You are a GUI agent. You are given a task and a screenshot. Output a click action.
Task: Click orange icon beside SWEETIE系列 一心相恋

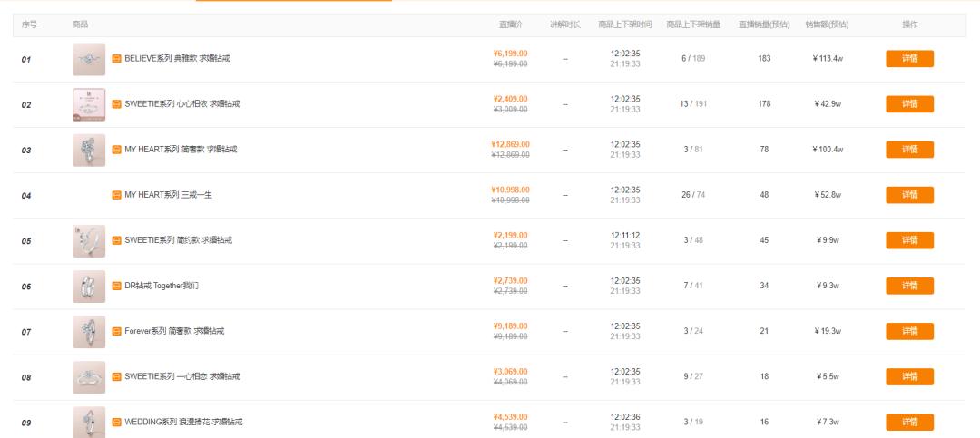point(116,376)
